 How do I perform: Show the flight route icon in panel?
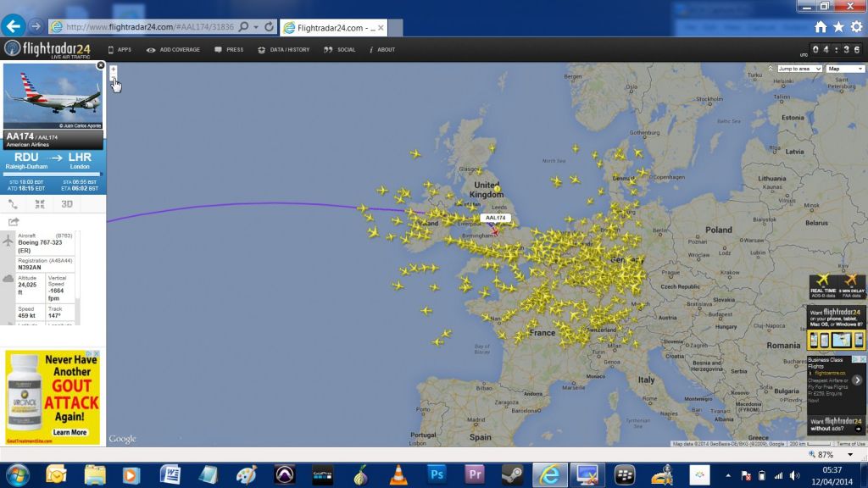[14, 204]
